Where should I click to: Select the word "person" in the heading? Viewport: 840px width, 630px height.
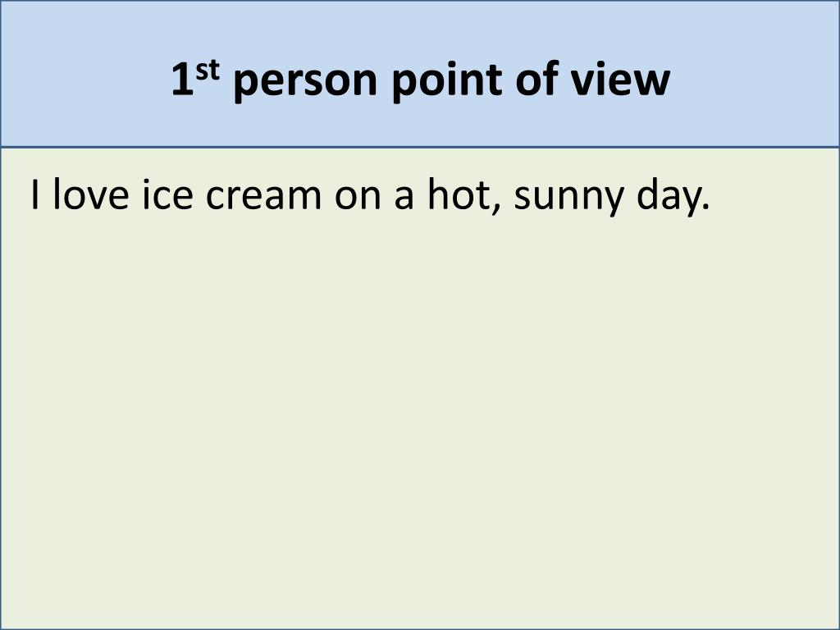306,83
